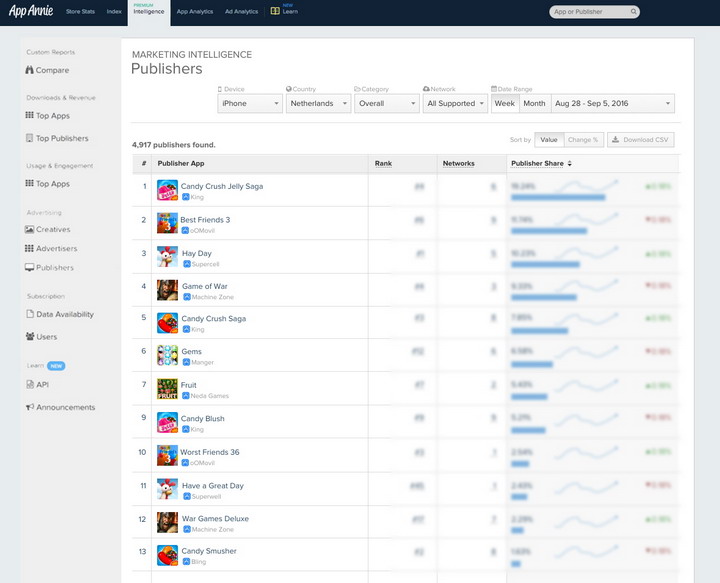Open the Country dropdown showing Netherlands
720x583 pixels.
318,103
